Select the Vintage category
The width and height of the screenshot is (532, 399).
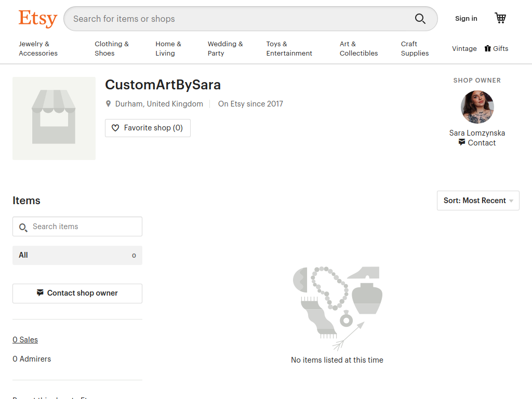coord(464,48)
